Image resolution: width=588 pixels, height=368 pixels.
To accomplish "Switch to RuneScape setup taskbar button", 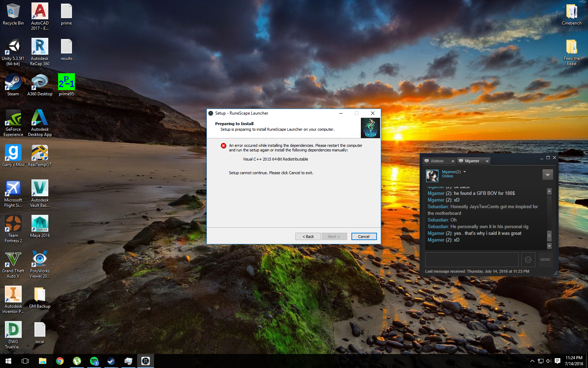I will pos(146,361).
